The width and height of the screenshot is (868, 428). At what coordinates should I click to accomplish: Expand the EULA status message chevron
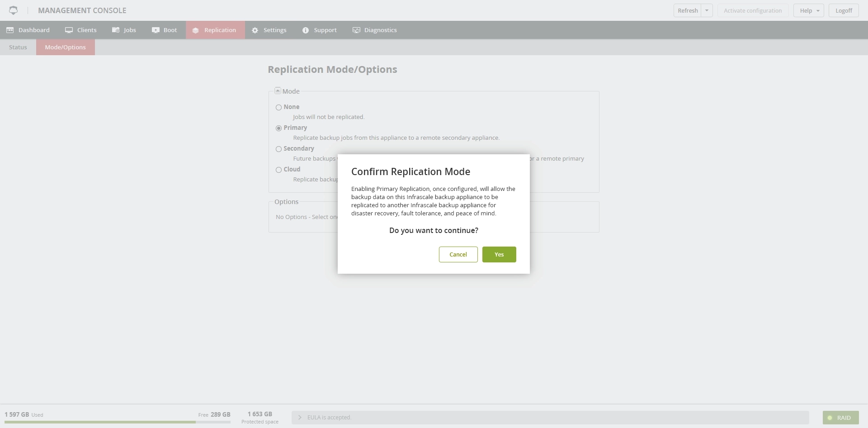(299, 417)
